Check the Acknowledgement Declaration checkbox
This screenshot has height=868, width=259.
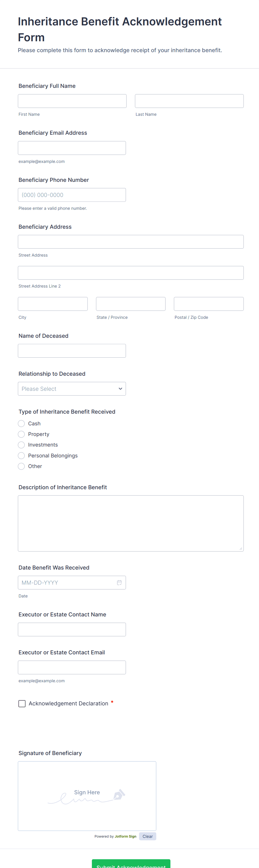[22, 703]
